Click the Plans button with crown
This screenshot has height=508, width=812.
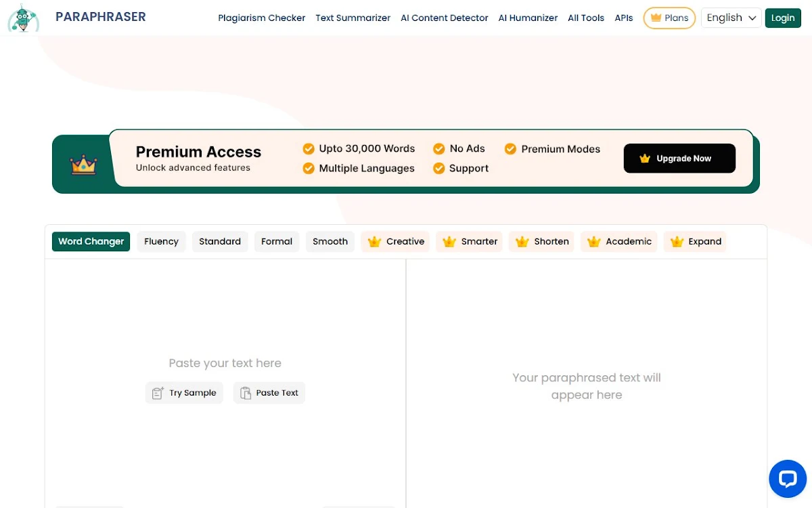coord(669,18)
